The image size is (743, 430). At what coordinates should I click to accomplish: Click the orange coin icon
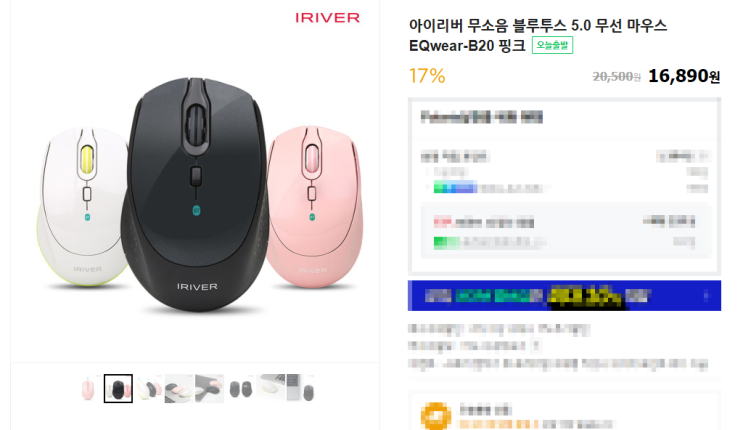436,416
